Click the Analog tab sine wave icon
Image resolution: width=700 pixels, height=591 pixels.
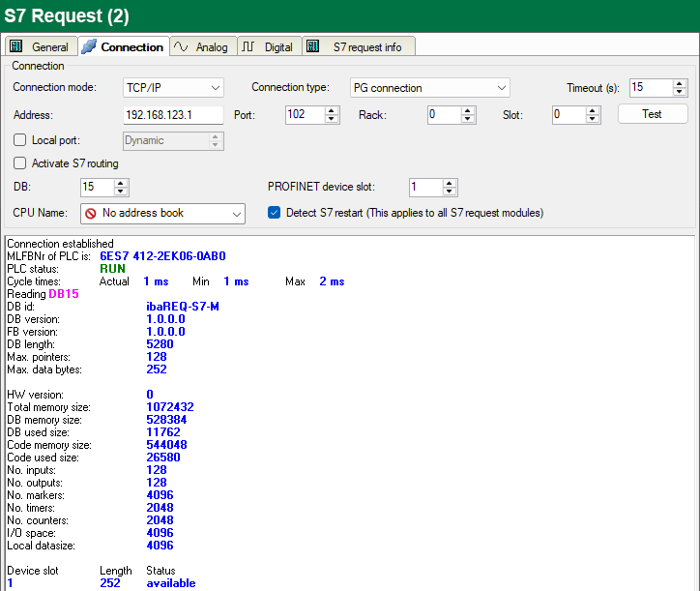click(181, 46)
